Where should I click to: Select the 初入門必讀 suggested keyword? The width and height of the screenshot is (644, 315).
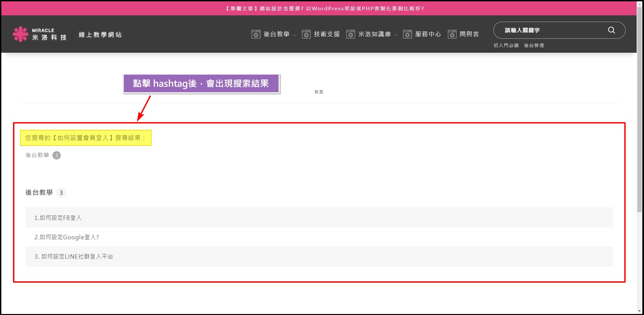tap(506, 45)
